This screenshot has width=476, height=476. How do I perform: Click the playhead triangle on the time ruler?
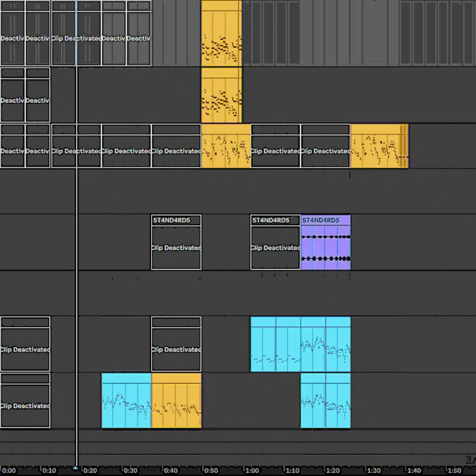[76, 468]
